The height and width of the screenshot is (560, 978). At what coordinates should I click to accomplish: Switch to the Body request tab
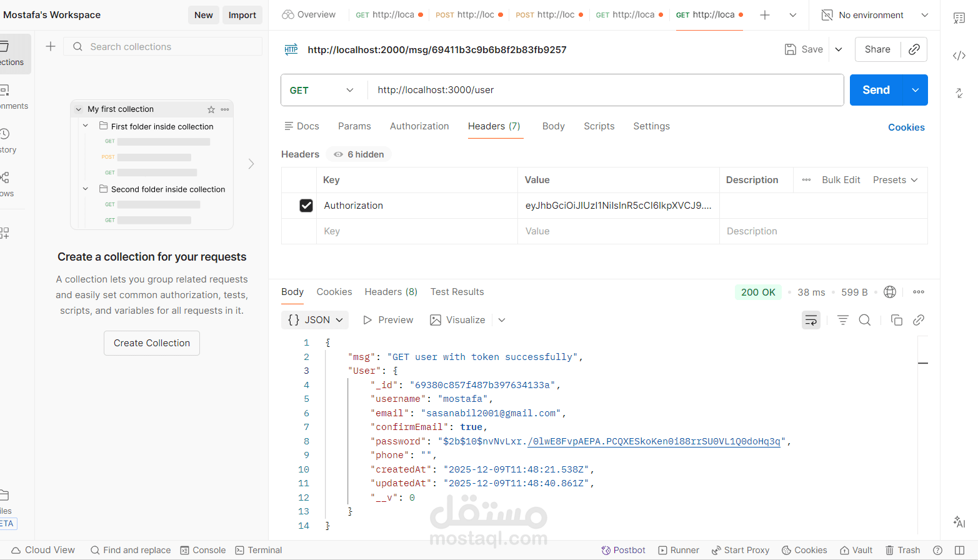point(553,126)
